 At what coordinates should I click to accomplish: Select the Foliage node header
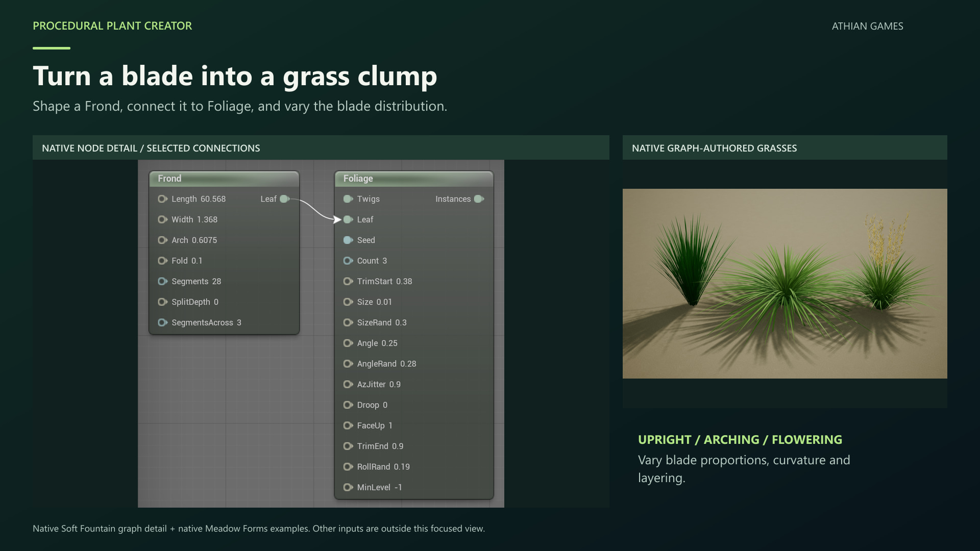point(414,179)
